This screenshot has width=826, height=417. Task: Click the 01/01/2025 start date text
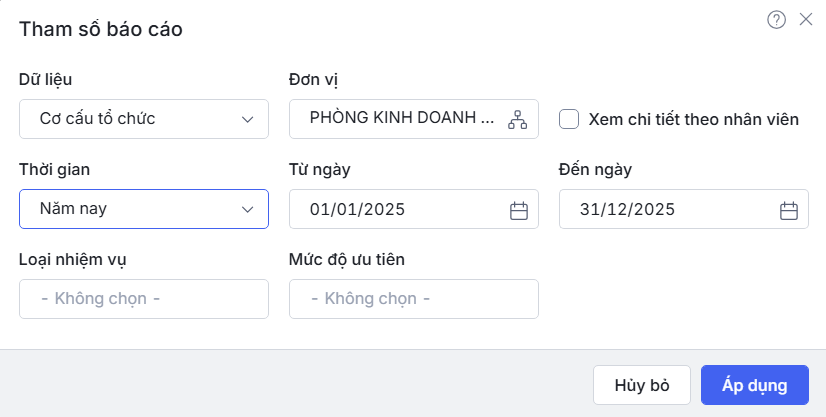[x=357, y=209]
